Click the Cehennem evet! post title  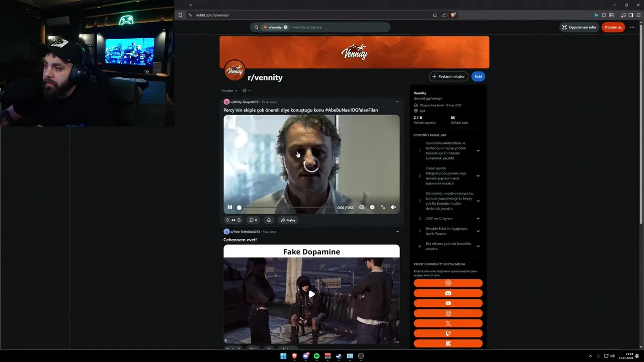click(x=240, y=240)
